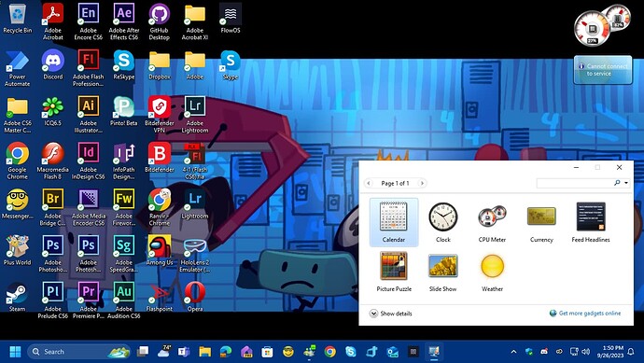Expand Show details in gadget gallery
Screen dimensions: 644x363
pyautogui.click(x=390, y=314)
